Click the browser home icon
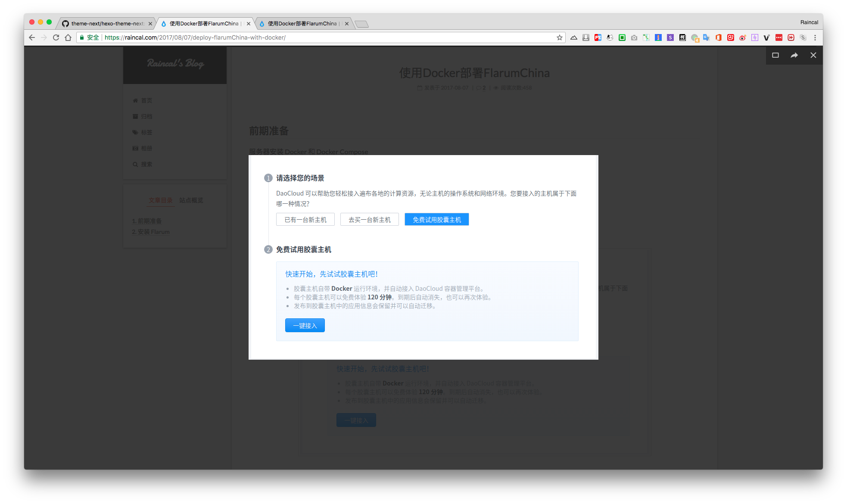The width and height of the screenshot is (847, 504). coord(68,37)
